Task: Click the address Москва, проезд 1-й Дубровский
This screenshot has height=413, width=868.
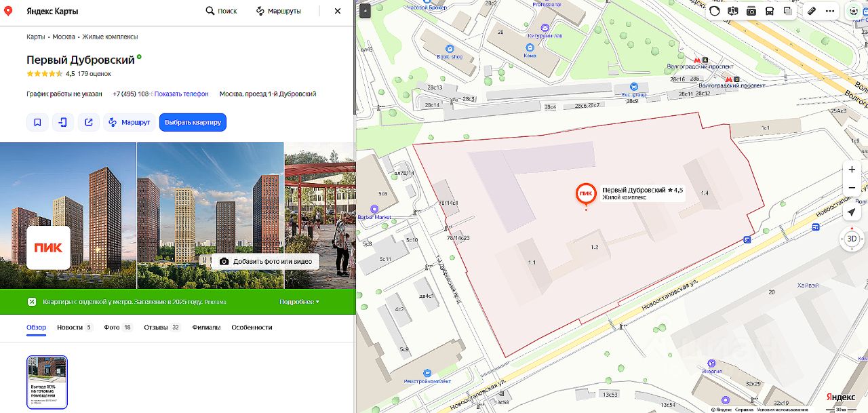Action: pos(268,94)
